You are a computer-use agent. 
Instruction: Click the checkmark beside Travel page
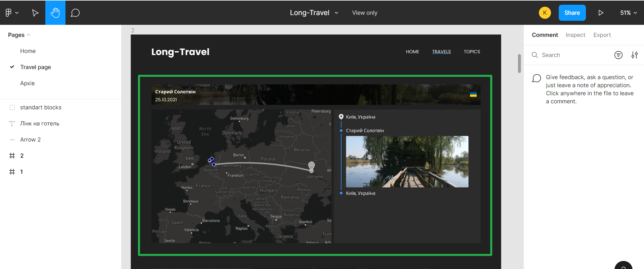[12, 67]
